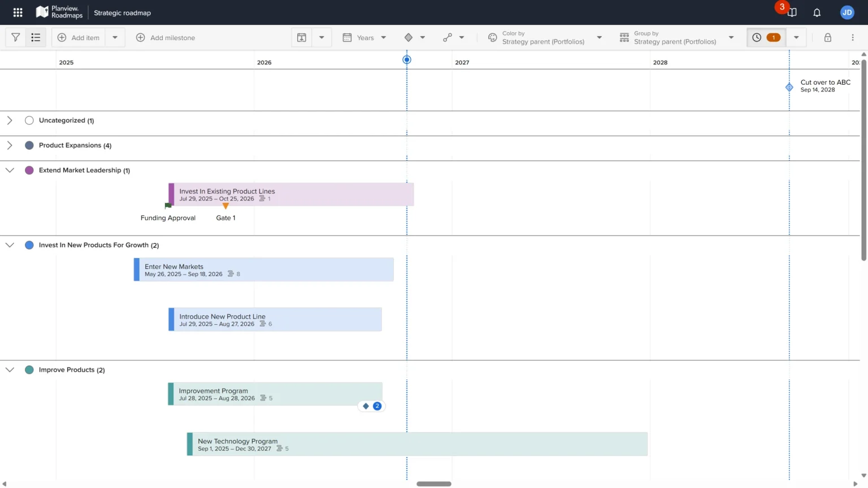Select the Introduce New Product Line bar

pos(275,320)
